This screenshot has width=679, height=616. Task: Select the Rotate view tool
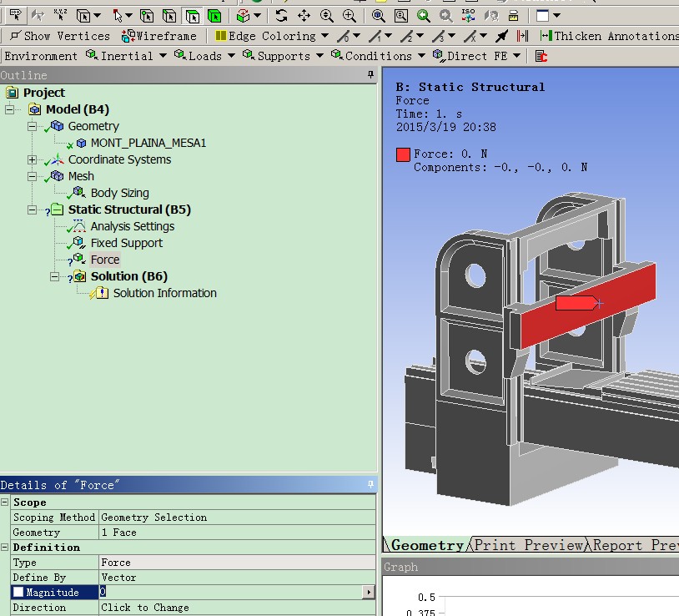coord(282,15)
